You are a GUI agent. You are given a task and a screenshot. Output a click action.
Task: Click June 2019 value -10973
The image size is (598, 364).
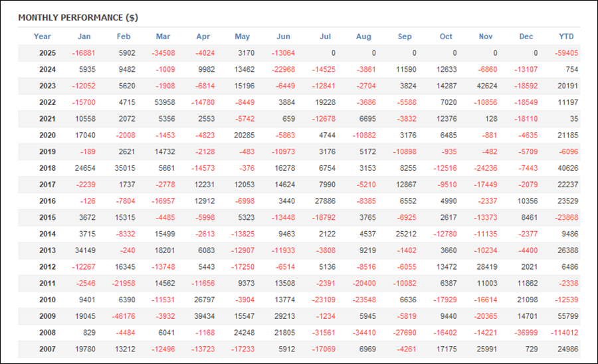pyautogui.click(x=283, y=151)
